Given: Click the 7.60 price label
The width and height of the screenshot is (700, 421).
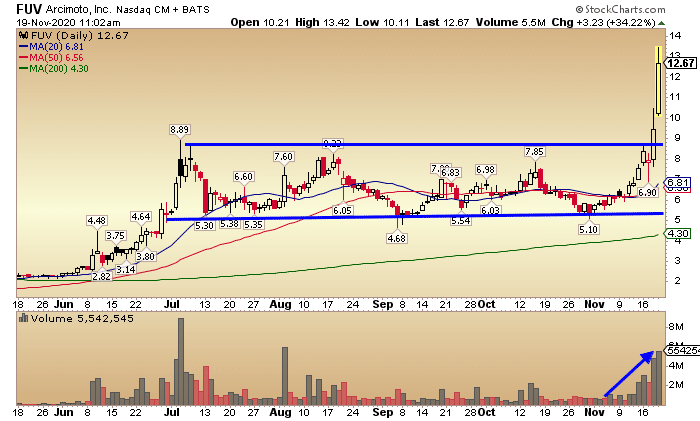Looking at the screenshot, I should (x=283, y=156).
